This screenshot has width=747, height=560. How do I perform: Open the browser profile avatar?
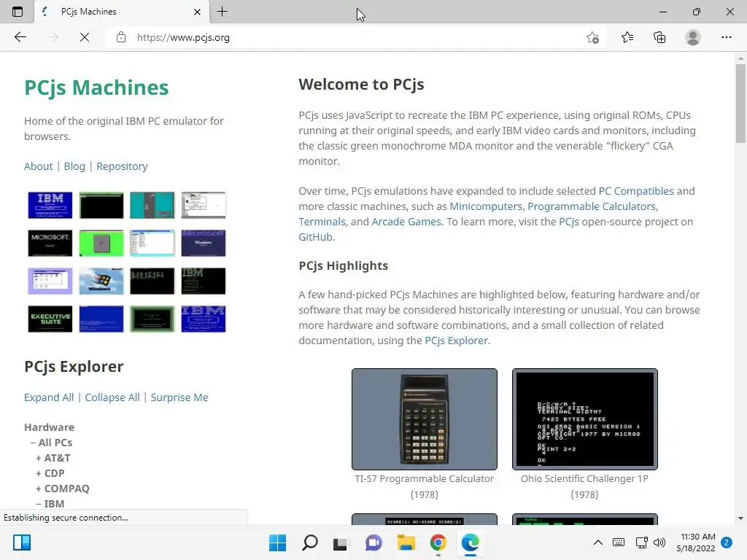click(693, 37)
